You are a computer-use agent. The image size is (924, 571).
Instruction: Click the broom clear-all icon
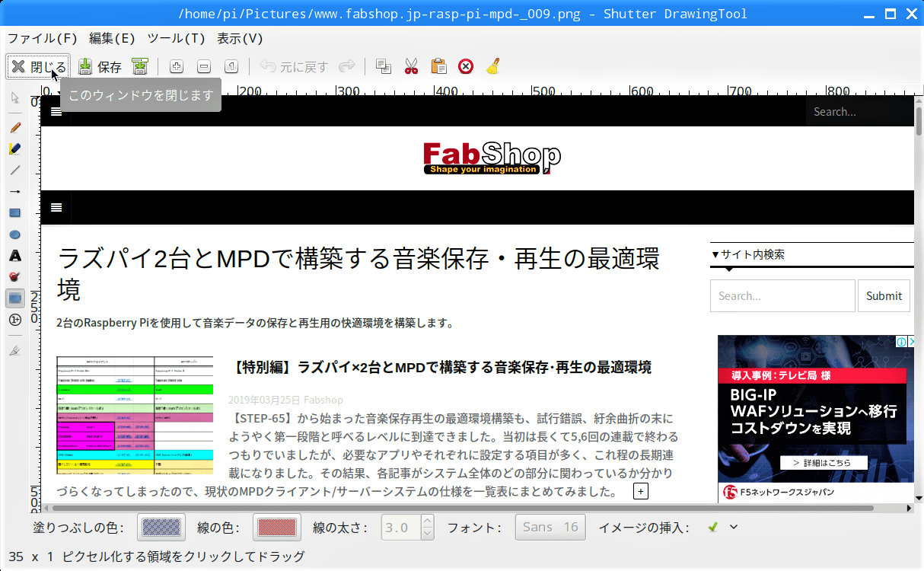pyautogui.click(x=493, y=67)
